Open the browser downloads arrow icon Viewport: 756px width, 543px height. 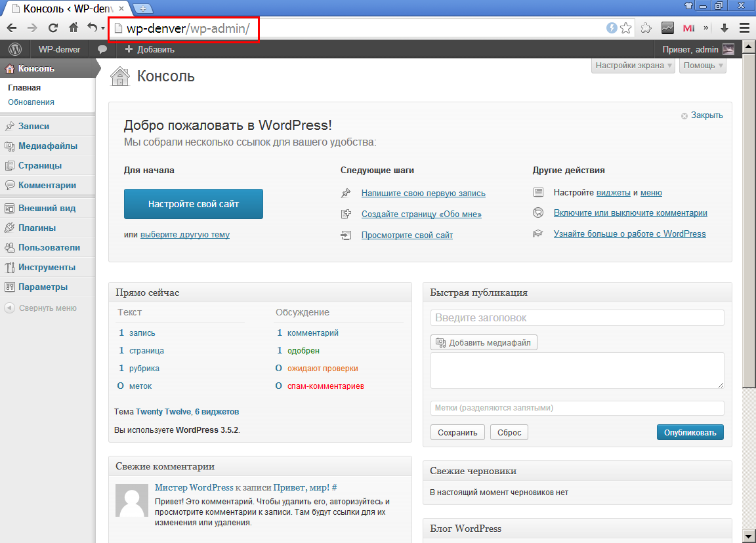point(724,28)
